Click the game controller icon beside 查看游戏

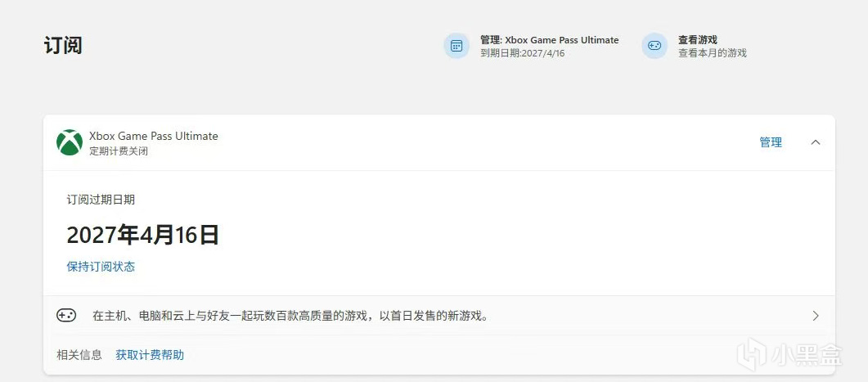coord(654,46)
